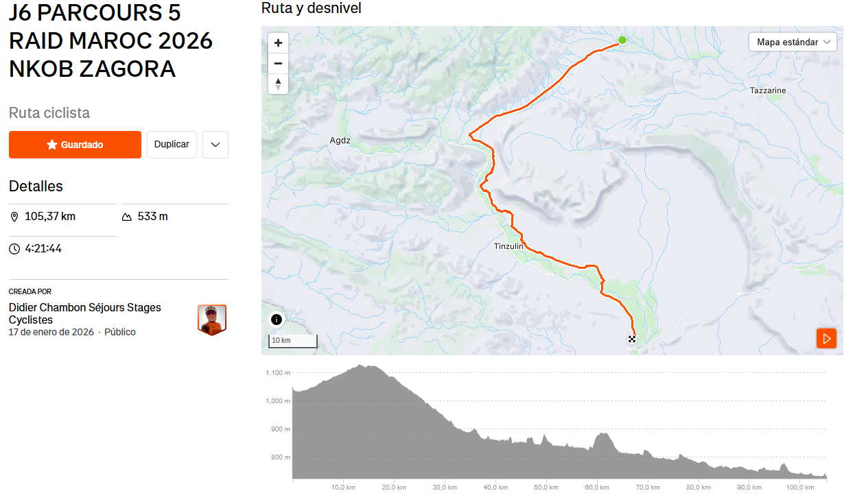
Task: Open Didier Chambon Séjours Stages Cyclistes profile
Action: [84, 313]
